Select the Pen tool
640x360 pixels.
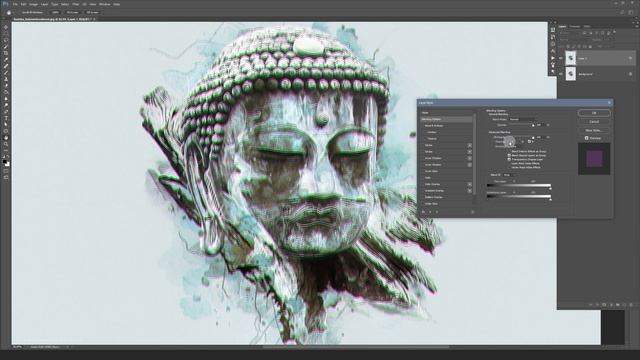6,111
